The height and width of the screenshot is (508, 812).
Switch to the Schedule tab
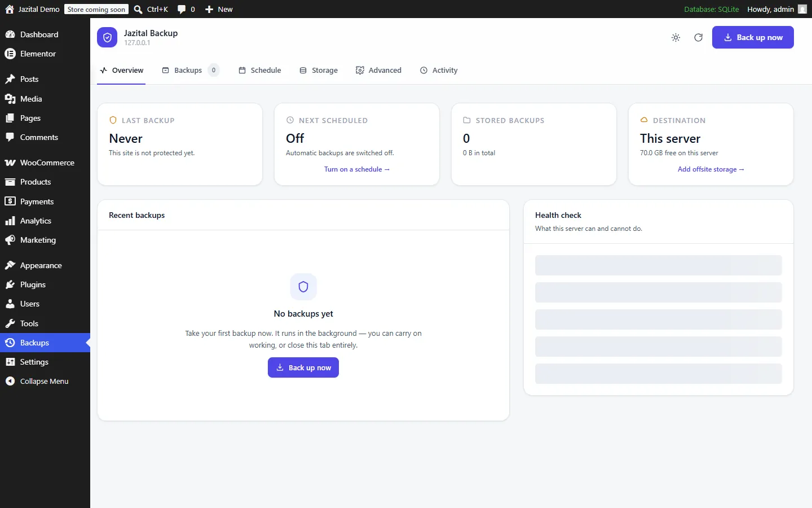click(x=259, y=71)
